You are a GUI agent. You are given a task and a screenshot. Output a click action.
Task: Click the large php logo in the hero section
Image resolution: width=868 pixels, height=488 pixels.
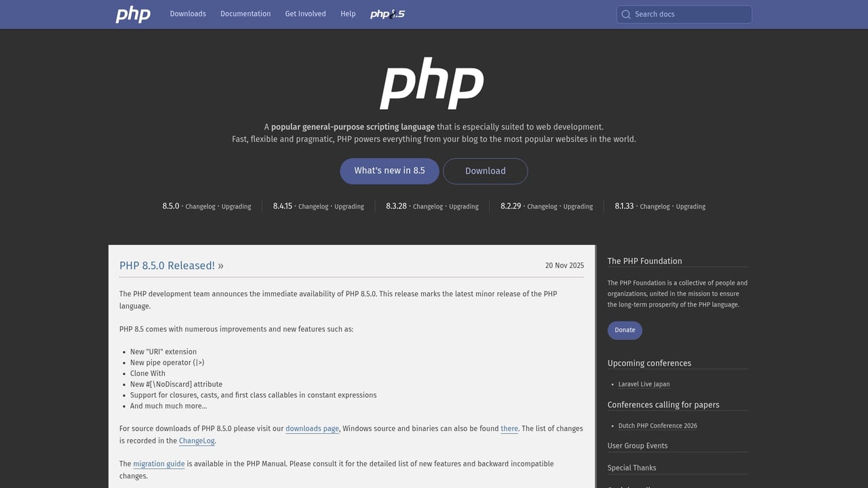pyautogui.click(x=431, y=83)
